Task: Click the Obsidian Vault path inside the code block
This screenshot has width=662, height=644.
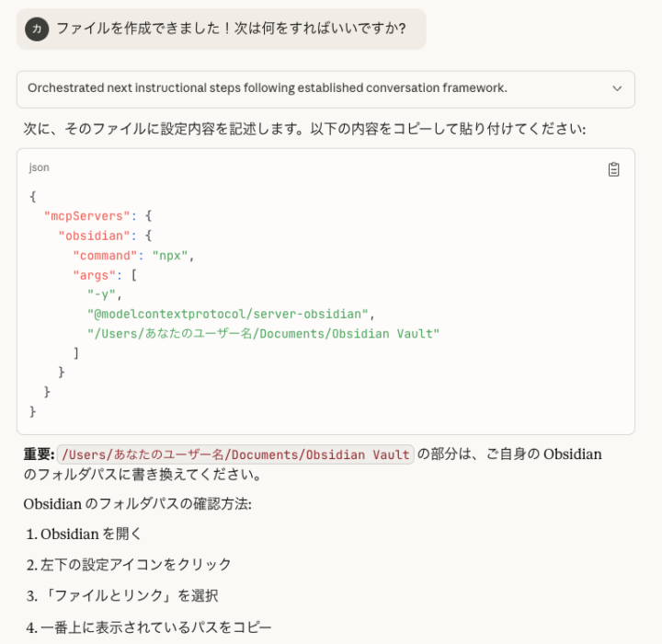Action: click(x=263, y=333)
